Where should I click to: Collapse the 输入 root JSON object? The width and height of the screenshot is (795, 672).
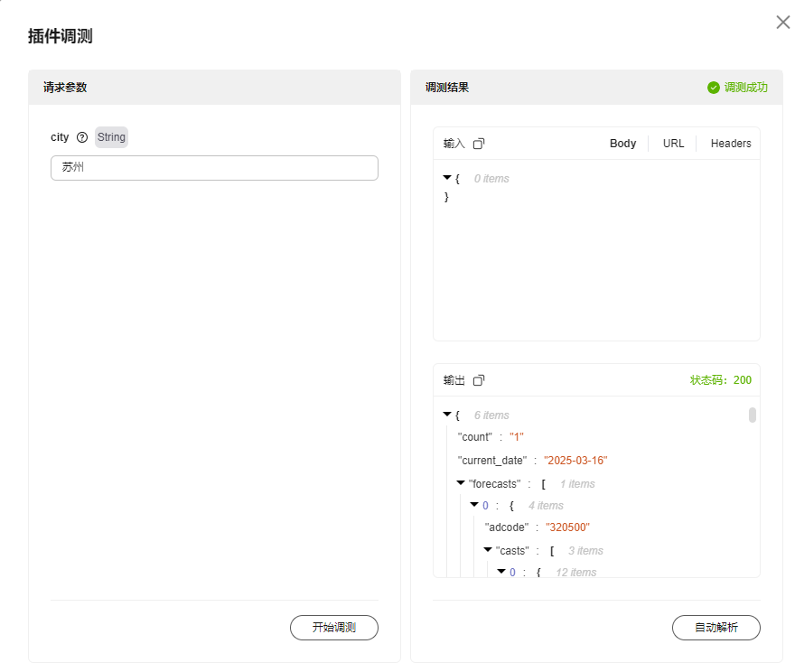(x=447, y=178)
